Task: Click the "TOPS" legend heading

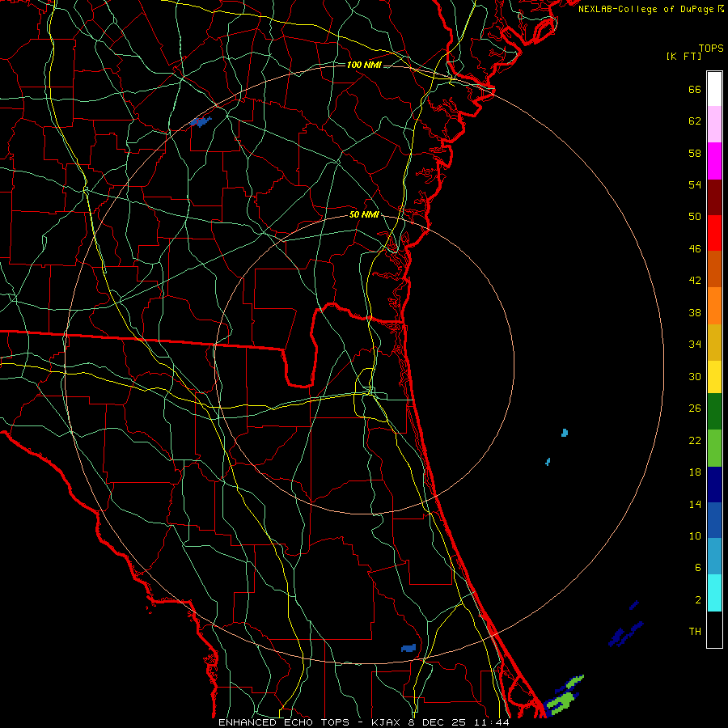Action: [x=711, y=49]
